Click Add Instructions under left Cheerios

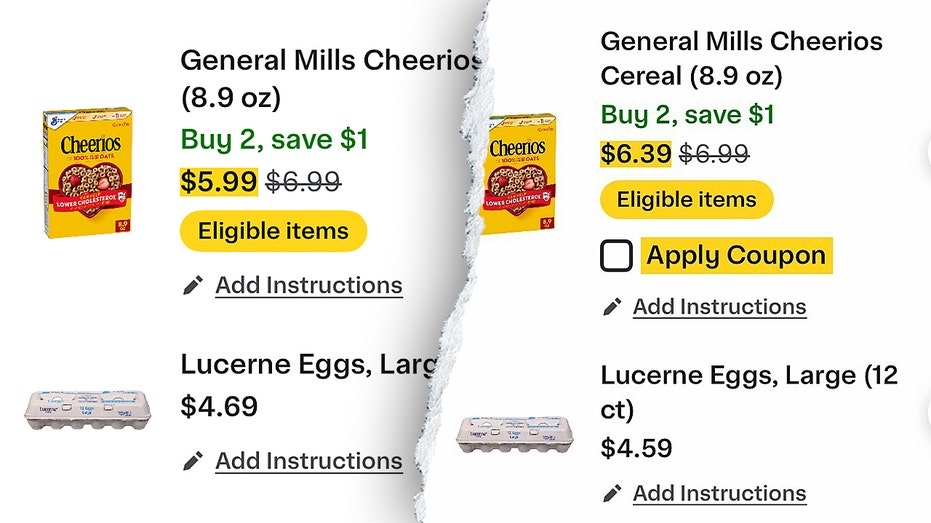(x=309, y=285)
